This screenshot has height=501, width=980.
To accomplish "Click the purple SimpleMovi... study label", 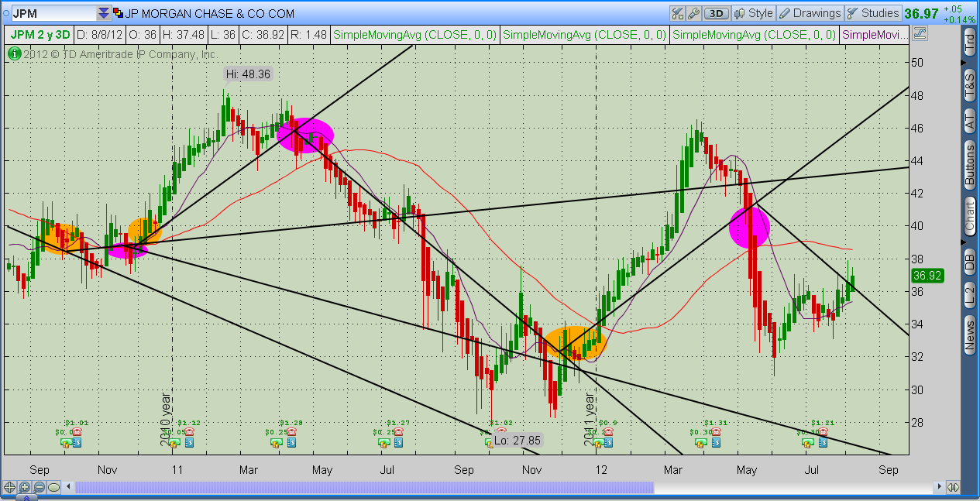I will pyautogui.click(x=875, y=35).
